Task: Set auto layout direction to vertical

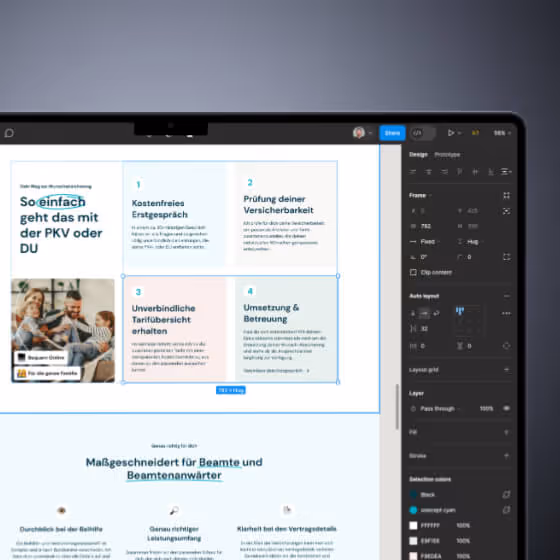Action: (x=413, y=313)
